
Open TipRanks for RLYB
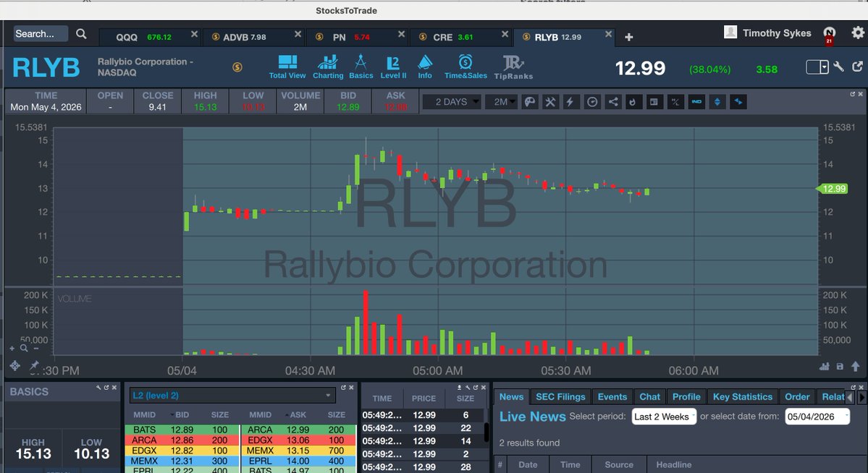pyautogui.click(x=513, y=67)
